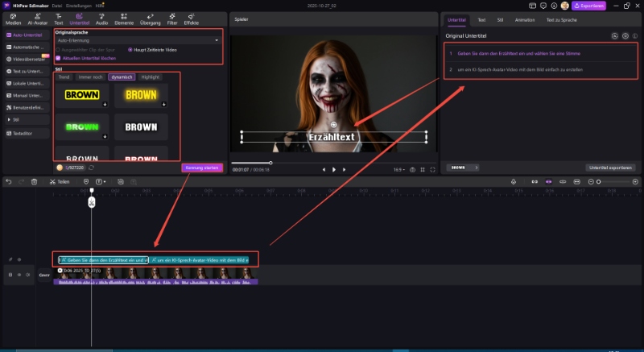This screenshot has width=644, height=352.
Task: Open the Auto-Erkennung language dropdown
Action: coord(138,40)
